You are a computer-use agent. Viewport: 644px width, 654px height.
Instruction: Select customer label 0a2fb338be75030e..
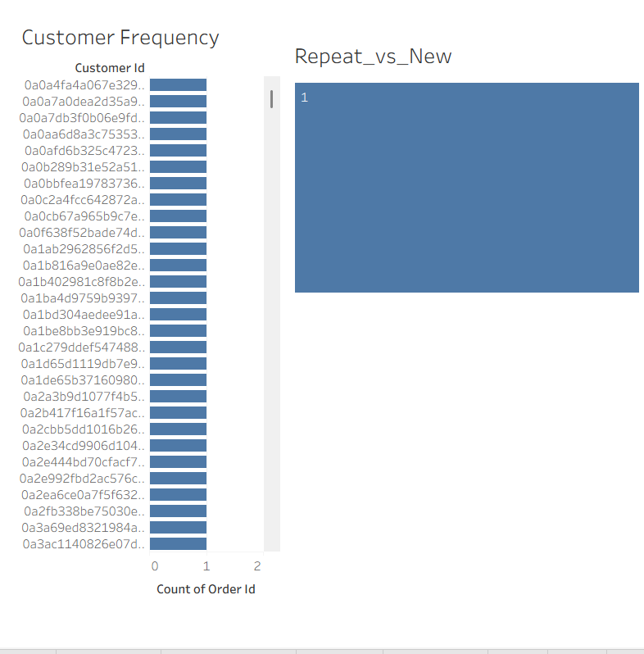click(84, 511)
